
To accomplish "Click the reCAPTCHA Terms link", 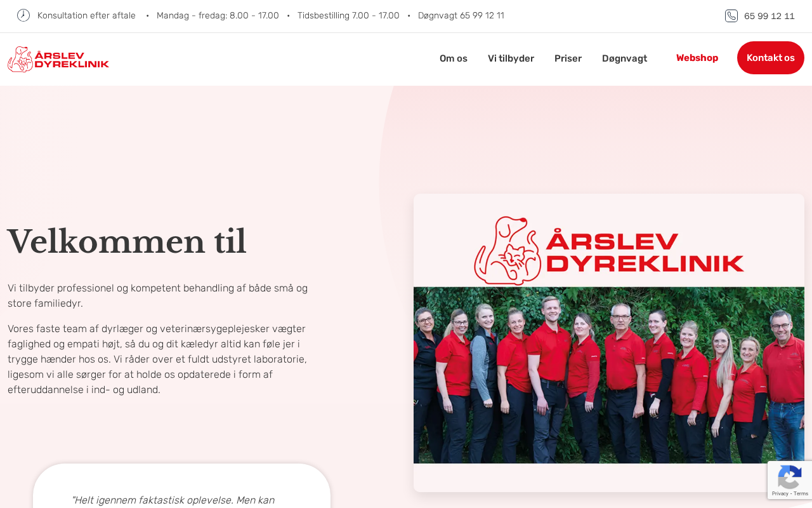I will pyautogui.click(x=801, y=493).
